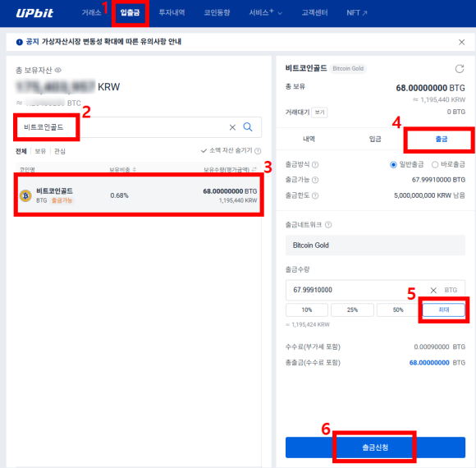The width and height of the screenshot is (476, 468).
Task: Open 거래소 menu
Action: click(x=91, y=13)
